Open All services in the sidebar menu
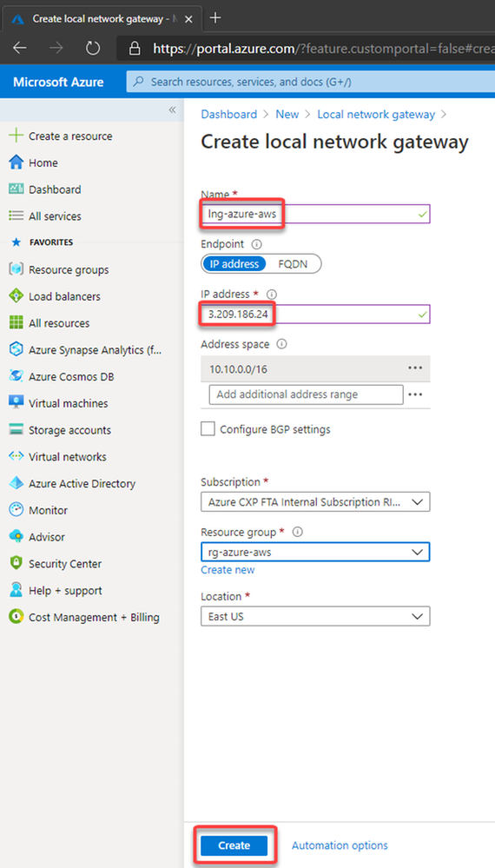 click(55, 215)
